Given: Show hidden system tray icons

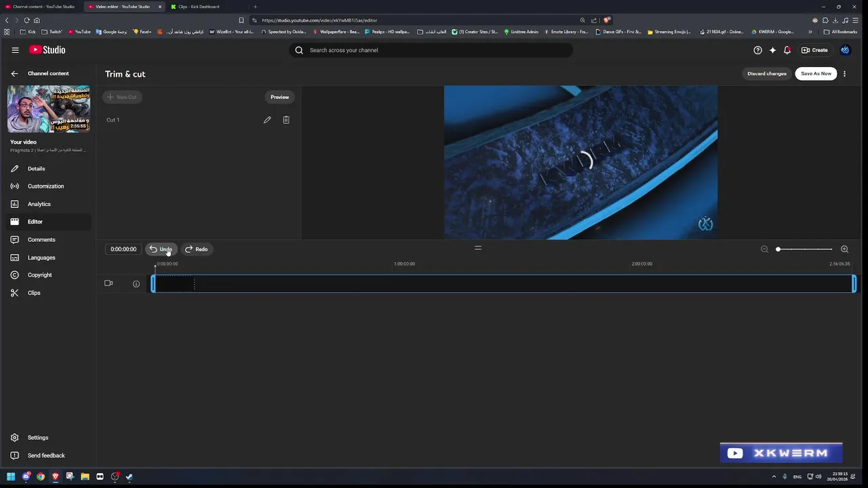Looking at the screenshot, I should point(773,476).
